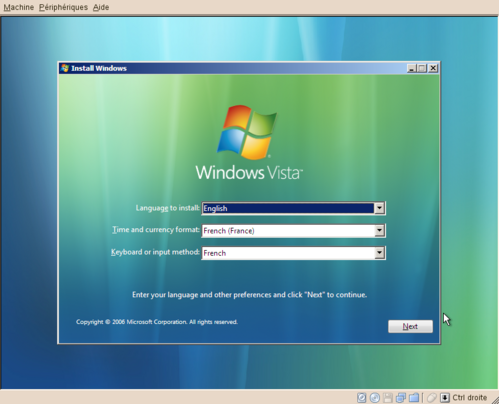Click the keyboard capture arrow icon

click(445, 397)
